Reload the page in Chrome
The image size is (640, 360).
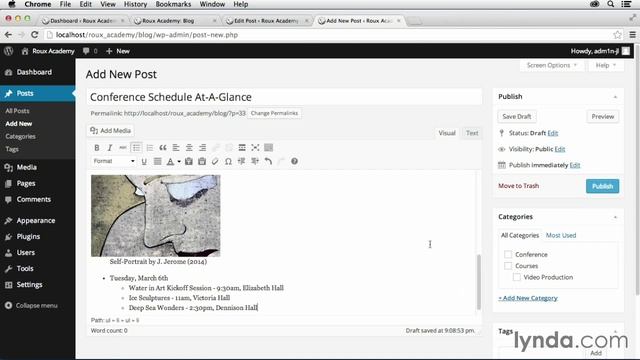coord(35,35)
